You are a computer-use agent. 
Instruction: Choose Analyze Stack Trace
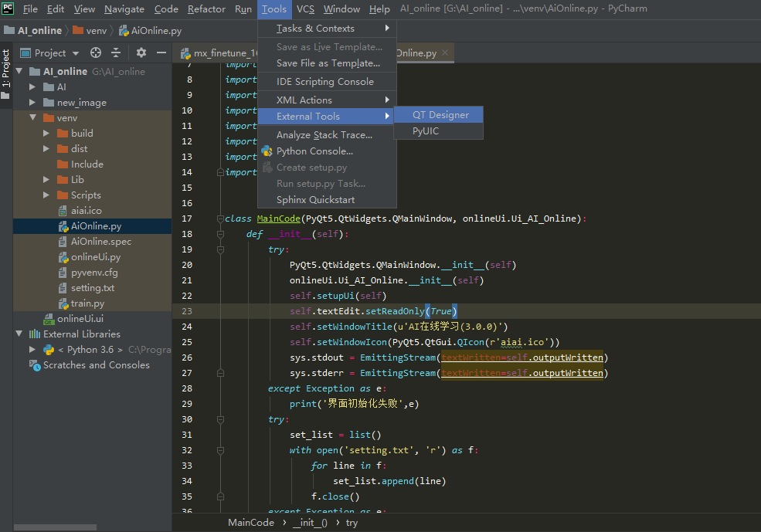point(327,135)
